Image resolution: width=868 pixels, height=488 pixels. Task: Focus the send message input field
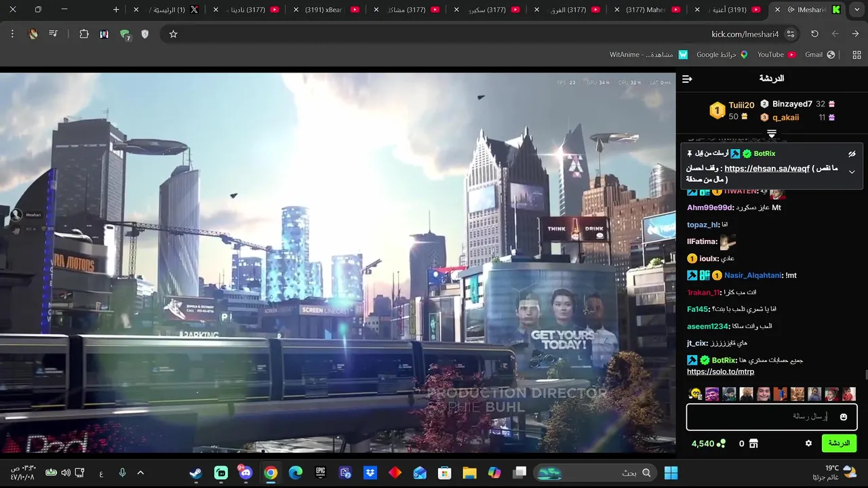click(771, 417)
